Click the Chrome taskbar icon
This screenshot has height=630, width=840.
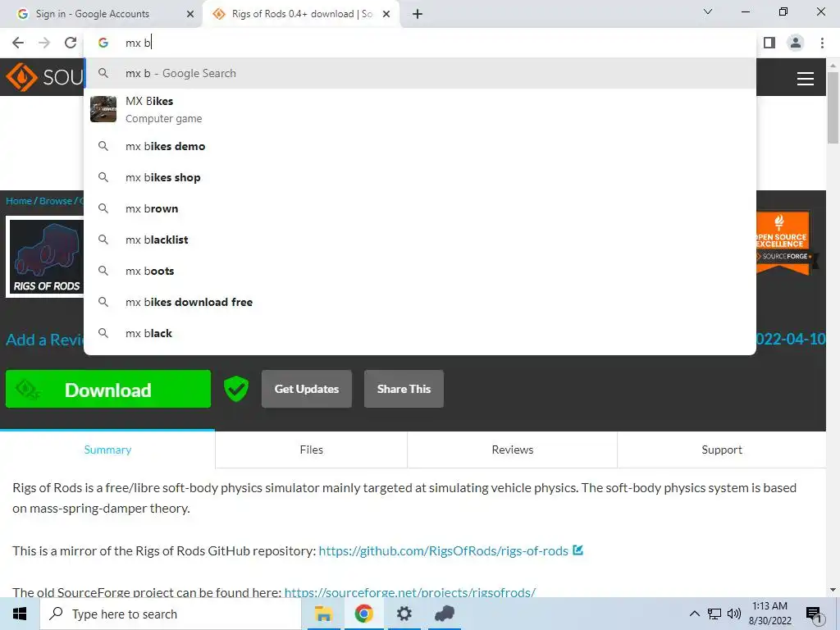(x=363, y=614)
